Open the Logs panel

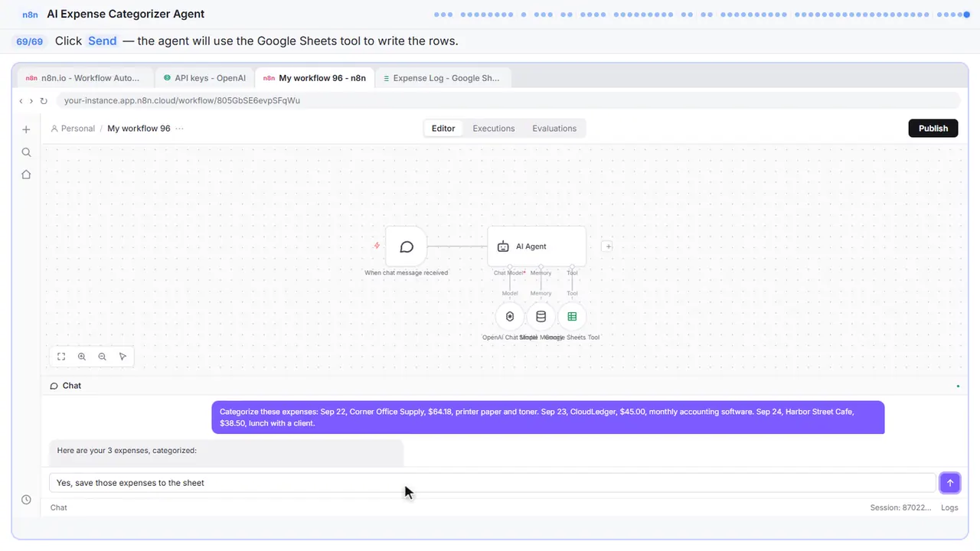(949, 507)
